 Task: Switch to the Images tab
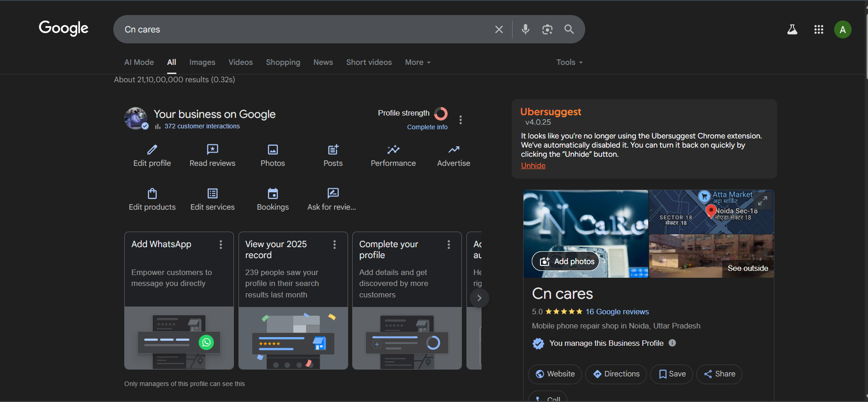tap(202, 63)
